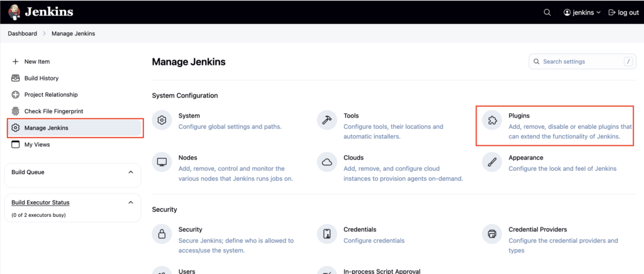Click the Credential Providers icon
Screen dimensions: 644x274
[x=492, y=234]
